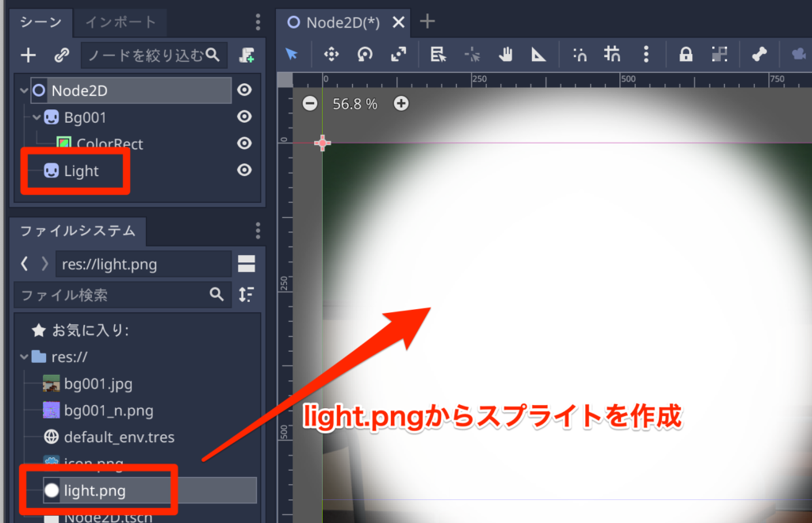Lock the selected node
Image resolution: width=812 pixels, height=523 pixels.
(686, 54)
